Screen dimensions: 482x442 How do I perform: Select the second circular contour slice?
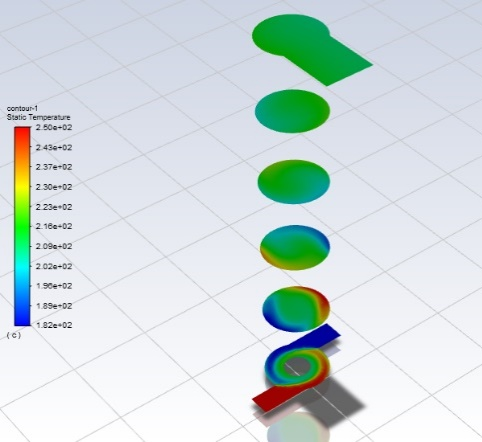(x=292, y=111)
